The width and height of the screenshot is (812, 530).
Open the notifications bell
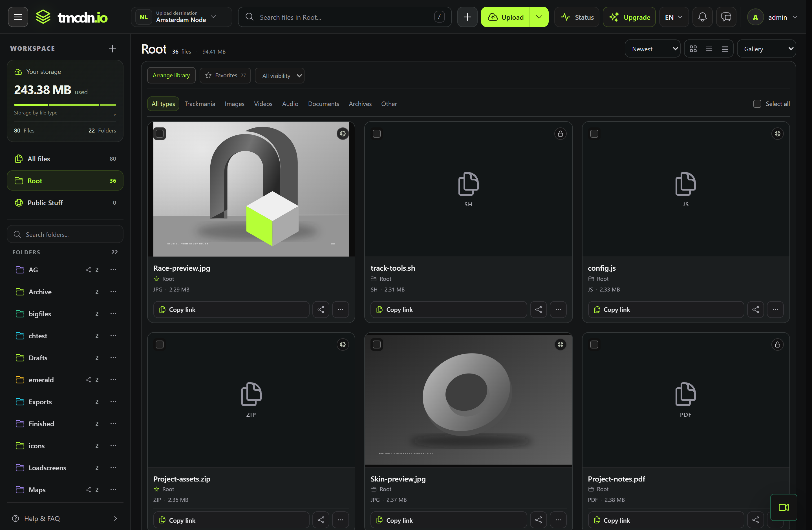(x=702, y=17)
